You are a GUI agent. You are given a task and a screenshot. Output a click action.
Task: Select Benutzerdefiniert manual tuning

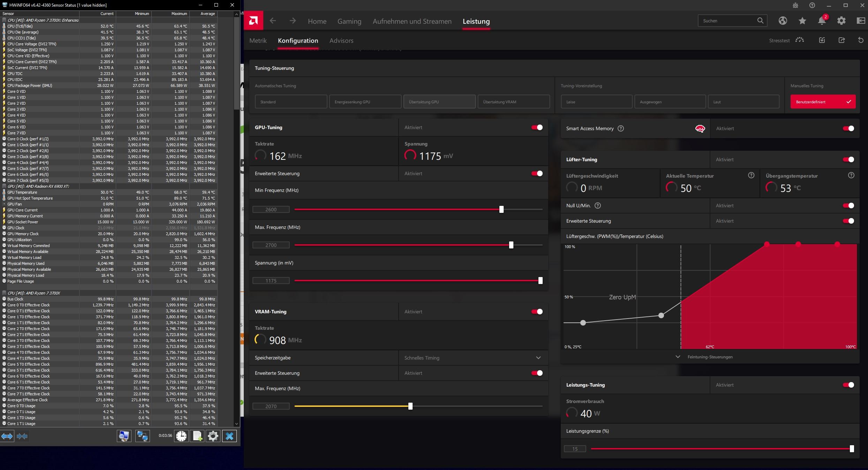coord(823,102)
